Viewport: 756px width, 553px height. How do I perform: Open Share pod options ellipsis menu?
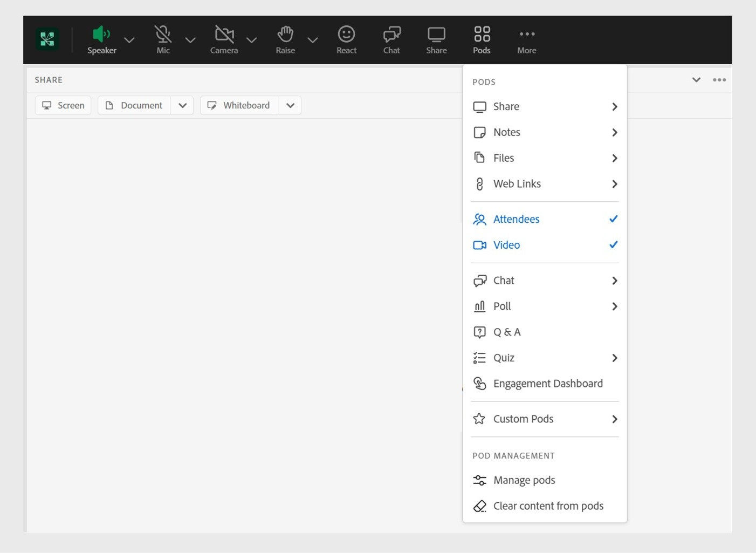click(719, 80)
